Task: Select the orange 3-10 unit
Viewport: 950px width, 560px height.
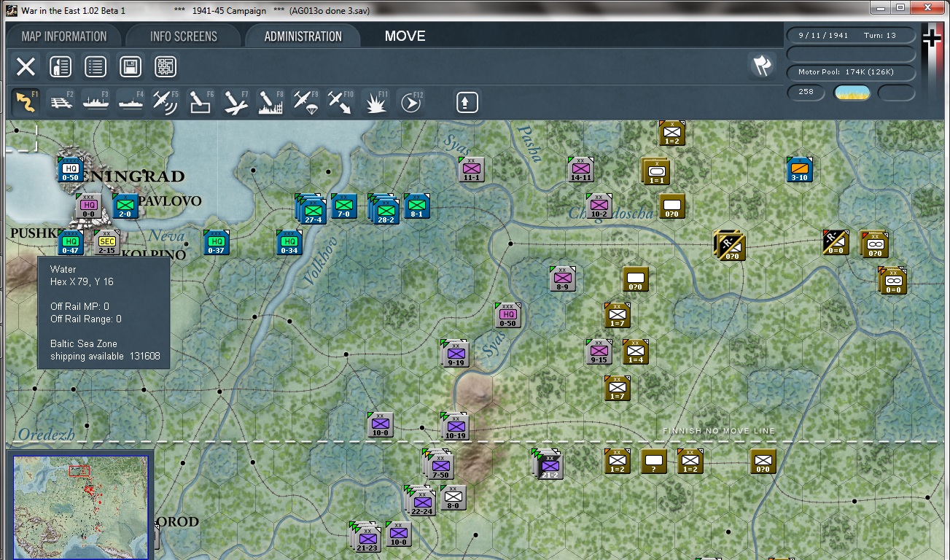Action: pos(800,170)
